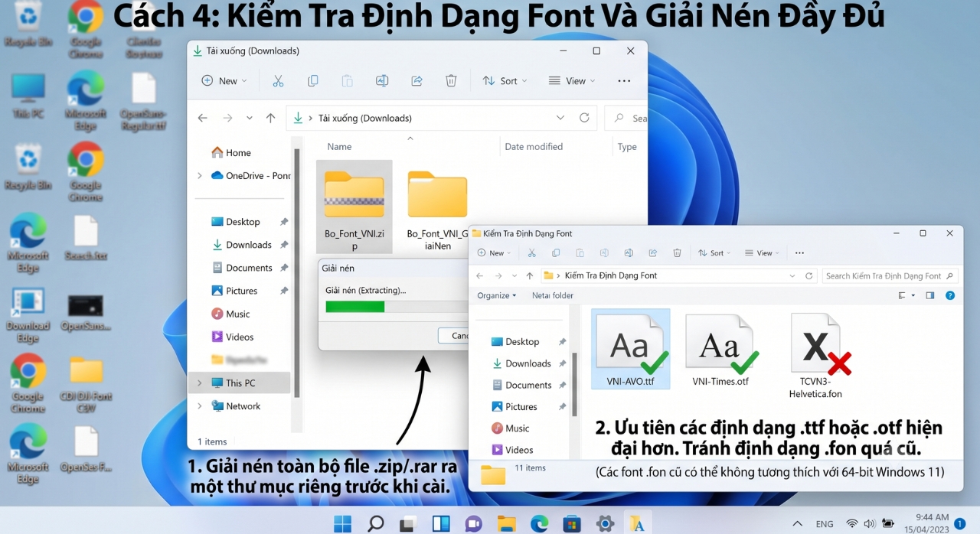Open address history chevron in Downloads window
Viewport: 980px width, 534px height.
point(560,118)
